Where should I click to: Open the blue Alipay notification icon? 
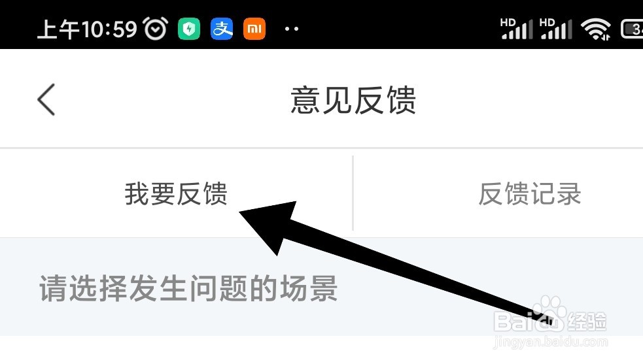(222, 29)
